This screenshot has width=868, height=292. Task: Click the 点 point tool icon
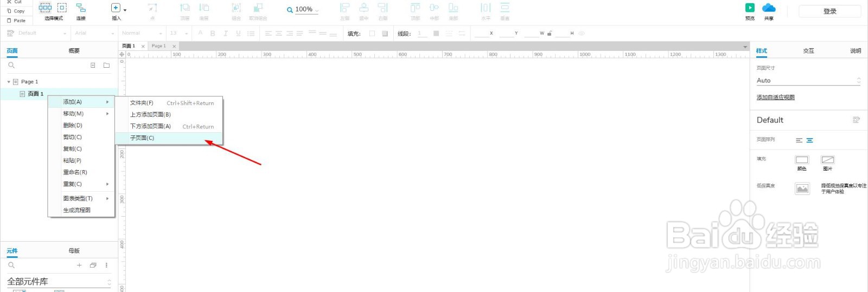152,8
